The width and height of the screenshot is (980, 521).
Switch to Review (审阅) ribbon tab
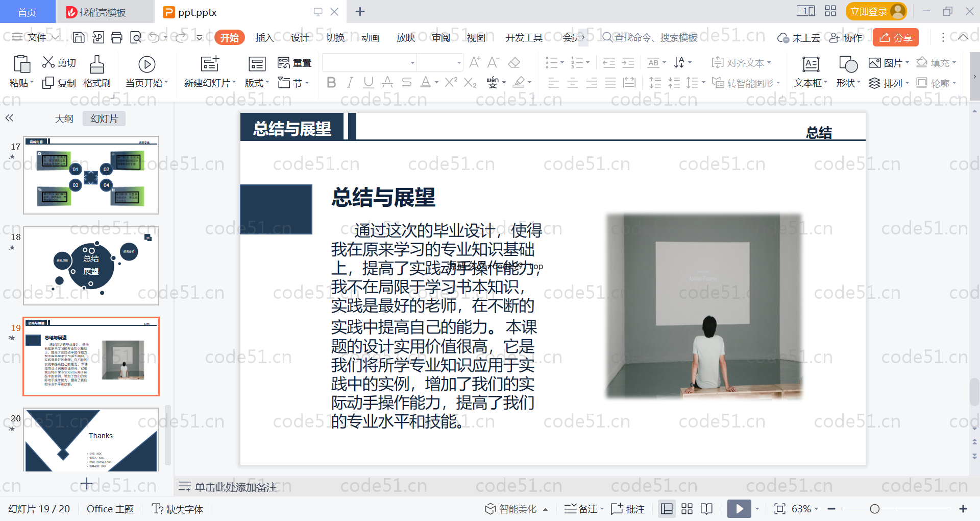point(440,37)
